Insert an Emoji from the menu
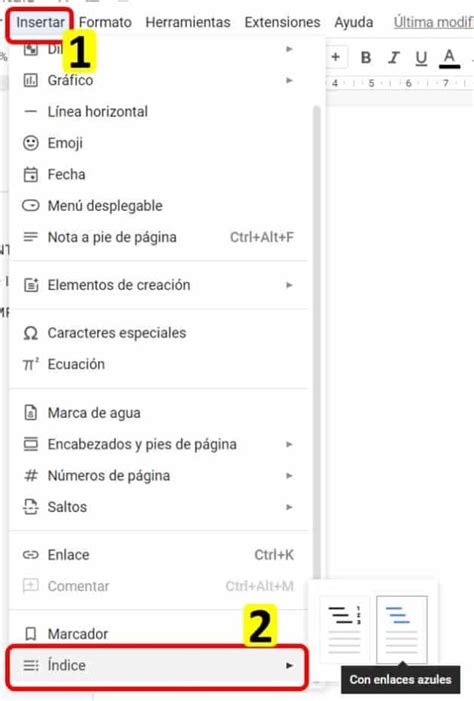474x701 pixels. (159, 143)
